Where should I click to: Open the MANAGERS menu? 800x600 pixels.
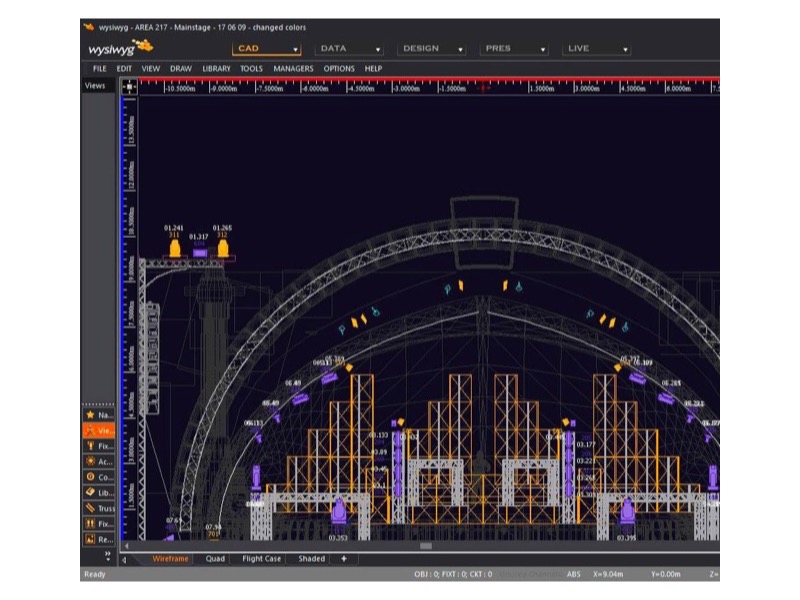point(293,69)
